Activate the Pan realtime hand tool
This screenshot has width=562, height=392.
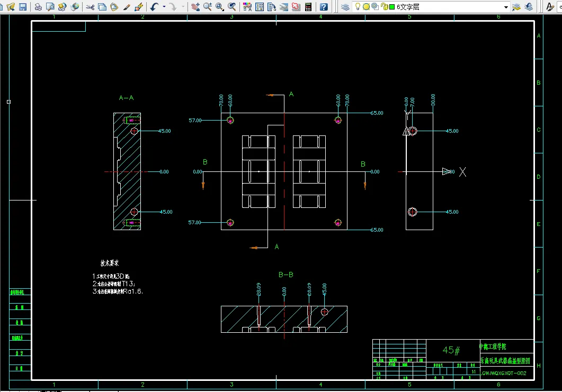195,6
